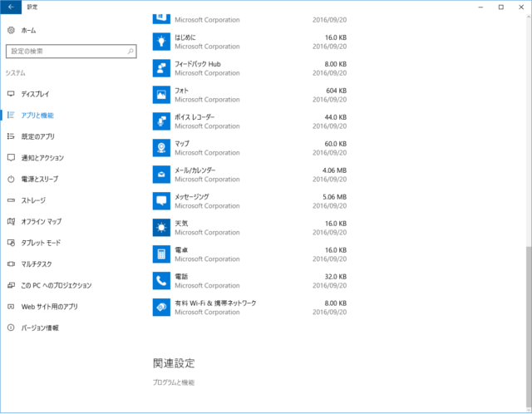Click the vertical scrollbar thumb
The image size is (532, 414).
[x=529, y=327]
